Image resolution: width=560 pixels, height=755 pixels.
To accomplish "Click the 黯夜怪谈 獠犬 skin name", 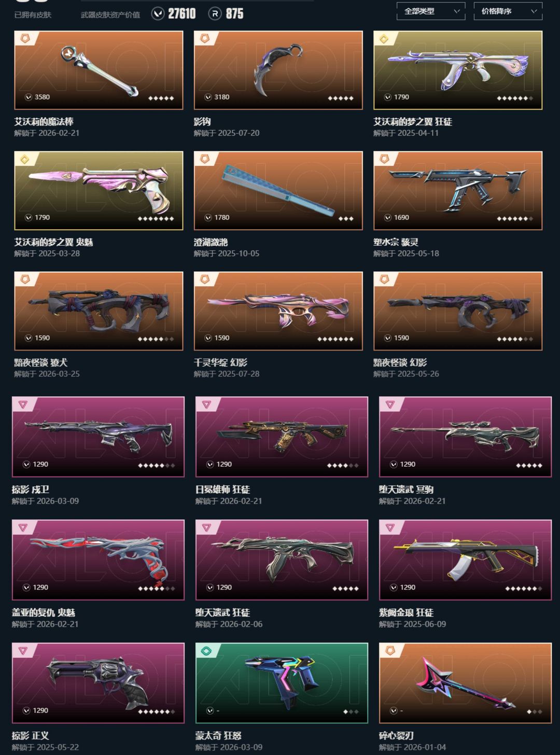I will tap(40, 362).
